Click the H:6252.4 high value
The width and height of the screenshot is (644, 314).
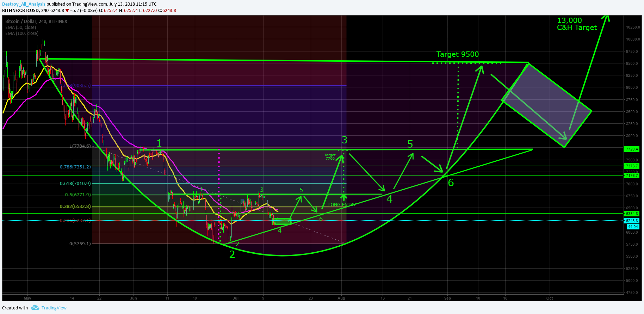(128, 11)
